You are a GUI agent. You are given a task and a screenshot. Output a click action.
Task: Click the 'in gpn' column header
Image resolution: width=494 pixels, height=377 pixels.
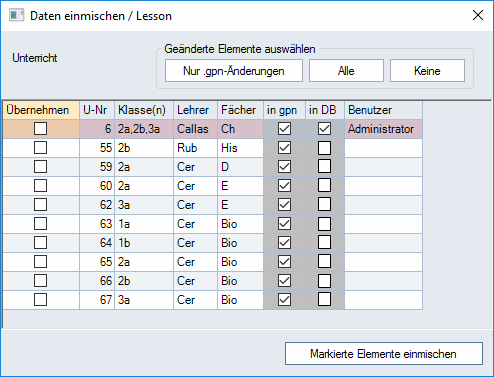click(284, 110)
